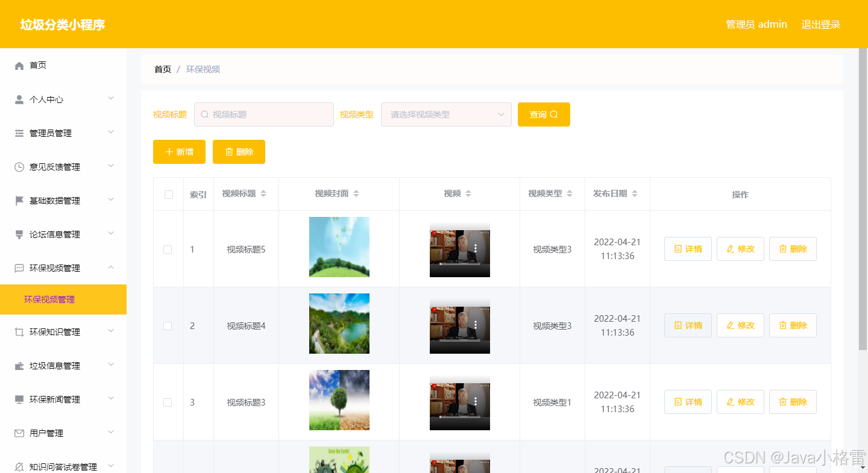Click 退出登录 in the top bar

tap(821, 24)
